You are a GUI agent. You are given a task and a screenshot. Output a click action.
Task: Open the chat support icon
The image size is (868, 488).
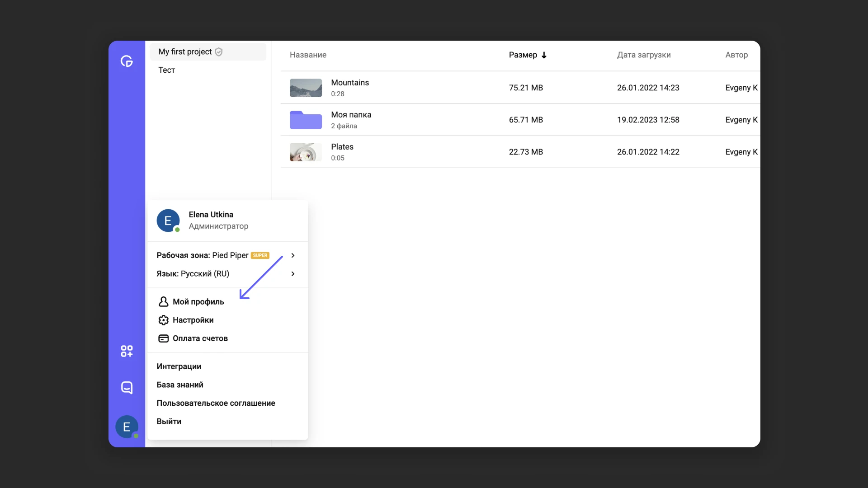127,387
